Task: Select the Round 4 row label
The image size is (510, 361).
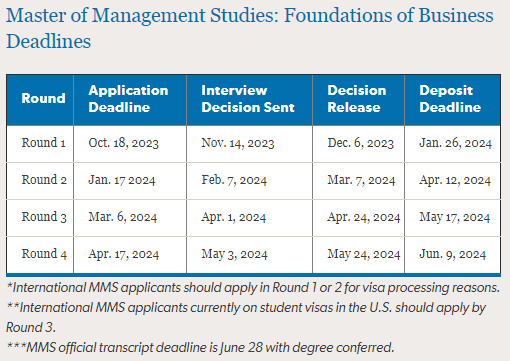Action: (44, 254)
